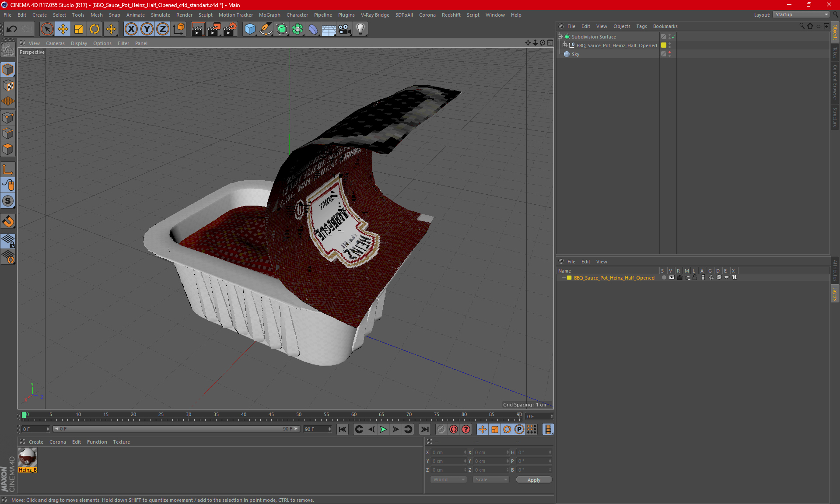Open the Scale mode dropdown
This screenshot has height=504, width=840.
[491, 479]
